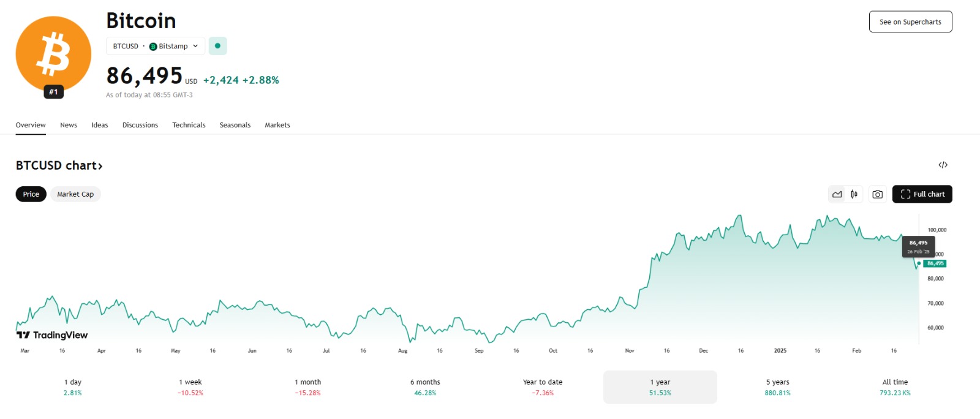Image resolution: width=980 pixels, height=419 pixels.
Task: Switch chart to Market Cap
Action: [x=75, y=194]
